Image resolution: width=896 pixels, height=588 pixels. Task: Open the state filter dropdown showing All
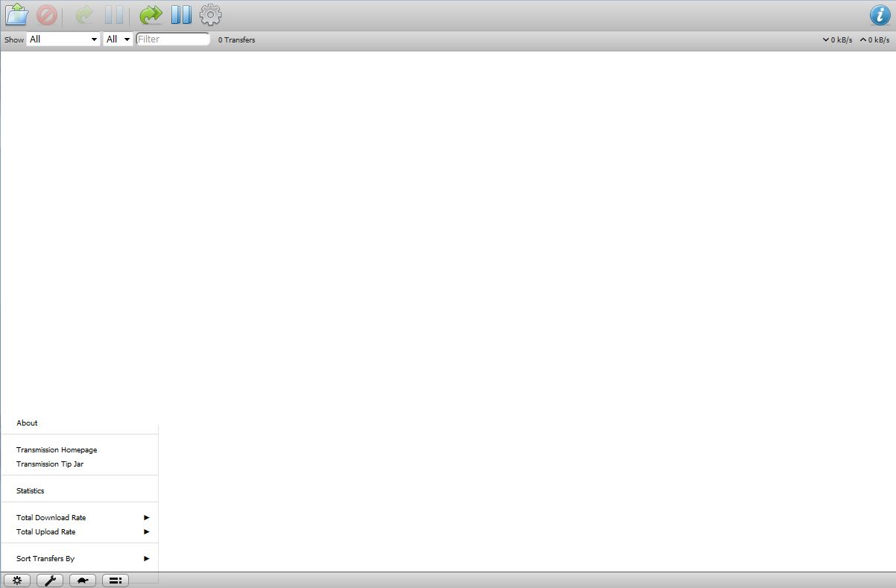[x=63, y=39]
